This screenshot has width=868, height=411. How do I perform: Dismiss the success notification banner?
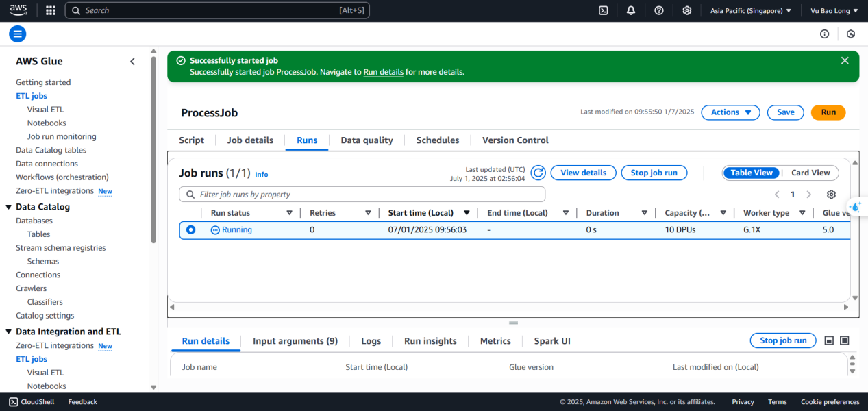(x=845, y=60)
